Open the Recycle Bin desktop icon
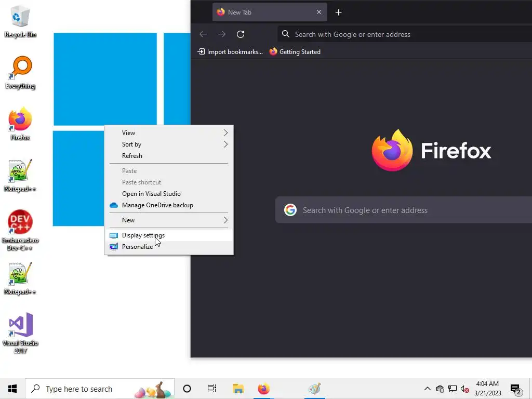The width and height of the screenshot is (532, 399). pyautogui.click(x=20, y=21)
